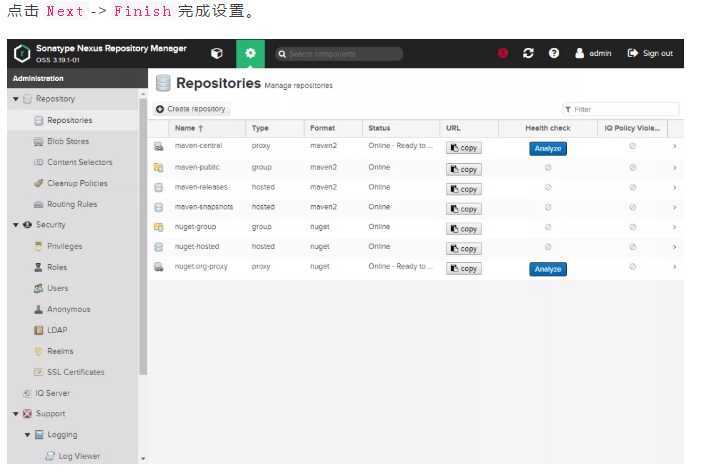706x472 pixels.
Task: Click the Repositories page database icon
Action: pos(163,83)
